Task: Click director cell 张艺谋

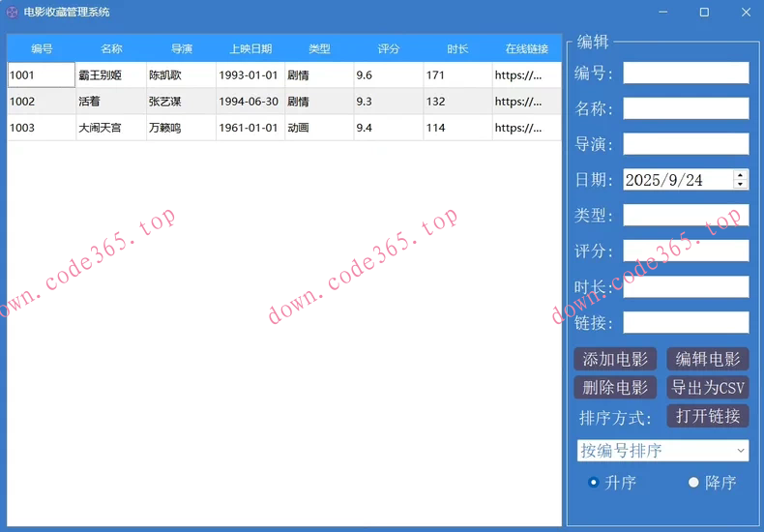Action: click(181, 102)
